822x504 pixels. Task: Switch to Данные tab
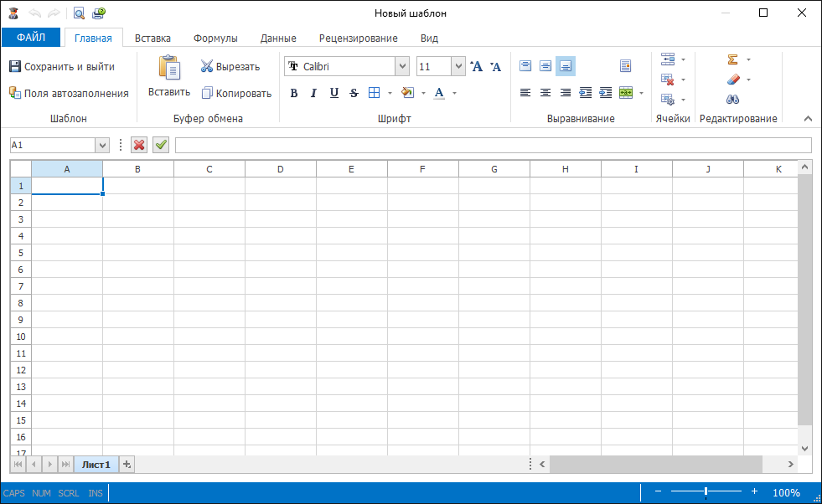[278, 38]
